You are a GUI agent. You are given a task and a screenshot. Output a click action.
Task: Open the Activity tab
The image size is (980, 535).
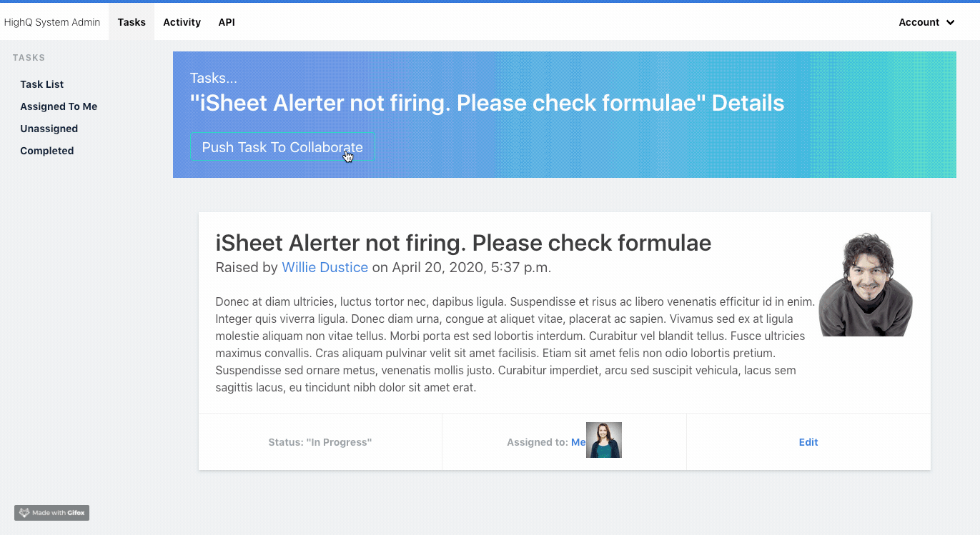pos(182,22)
